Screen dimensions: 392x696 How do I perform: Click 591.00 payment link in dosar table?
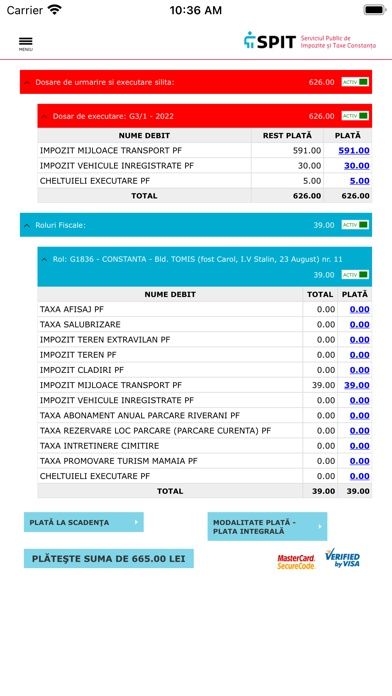pyautogui.click(x=354, y=150)
